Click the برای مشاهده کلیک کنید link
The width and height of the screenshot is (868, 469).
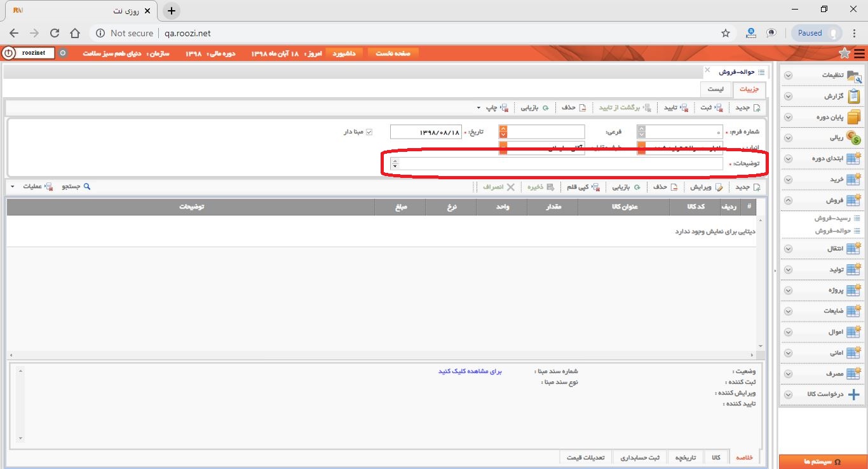pyautogui.click(x=470, y=371)
